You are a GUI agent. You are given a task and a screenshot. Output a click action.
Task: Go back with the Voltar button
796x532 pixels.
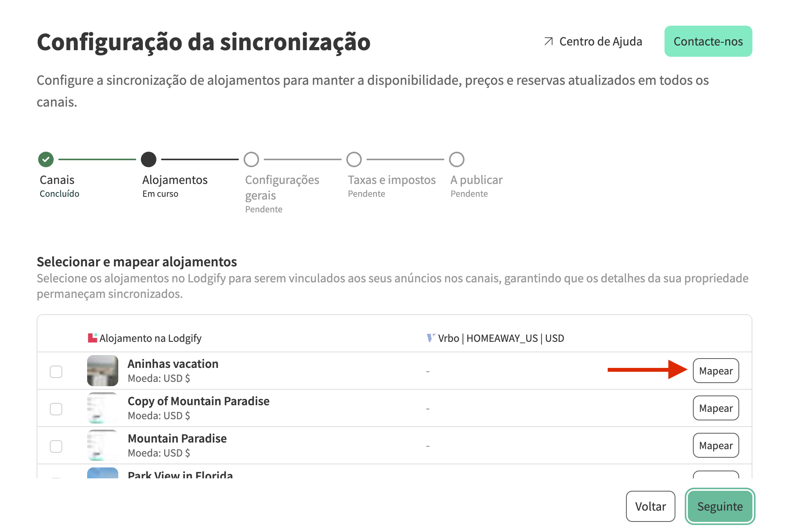click(650, 506)
